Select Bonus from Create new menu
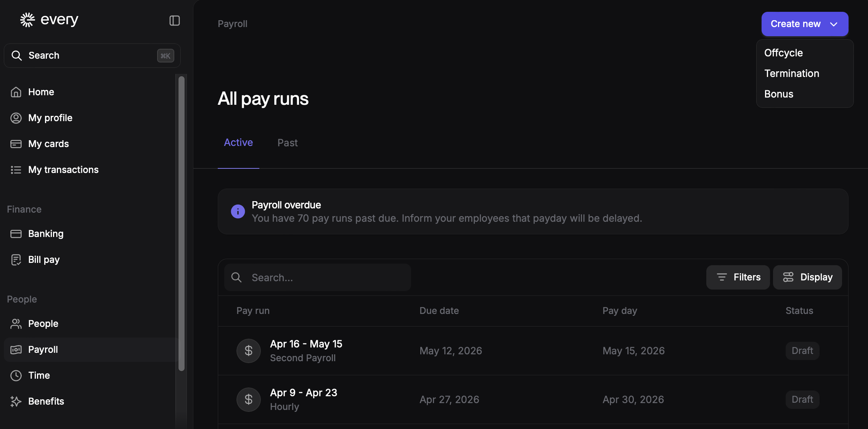Image resolution: width=868 pixels, height=429 pixels. [778, 94]
